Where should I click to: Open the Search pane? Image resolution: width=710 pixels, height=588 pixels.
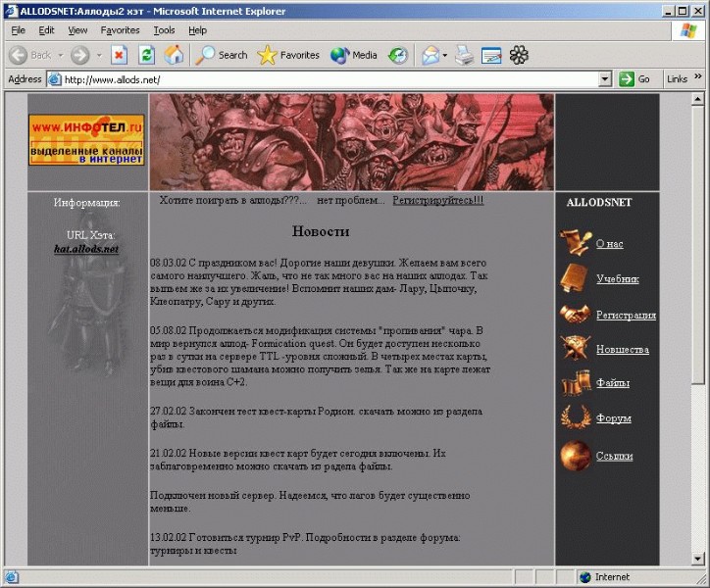(x=222, y=55)
